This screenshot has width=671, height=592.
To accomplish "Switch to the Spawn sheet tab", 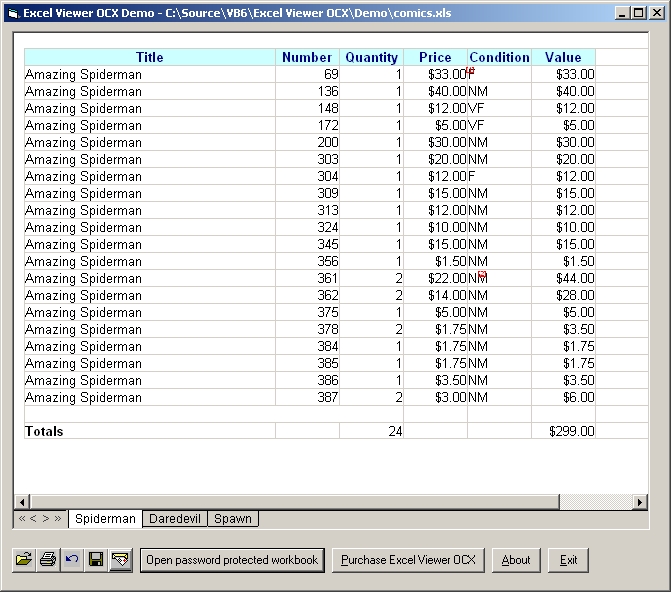I will tap(233, 519).
